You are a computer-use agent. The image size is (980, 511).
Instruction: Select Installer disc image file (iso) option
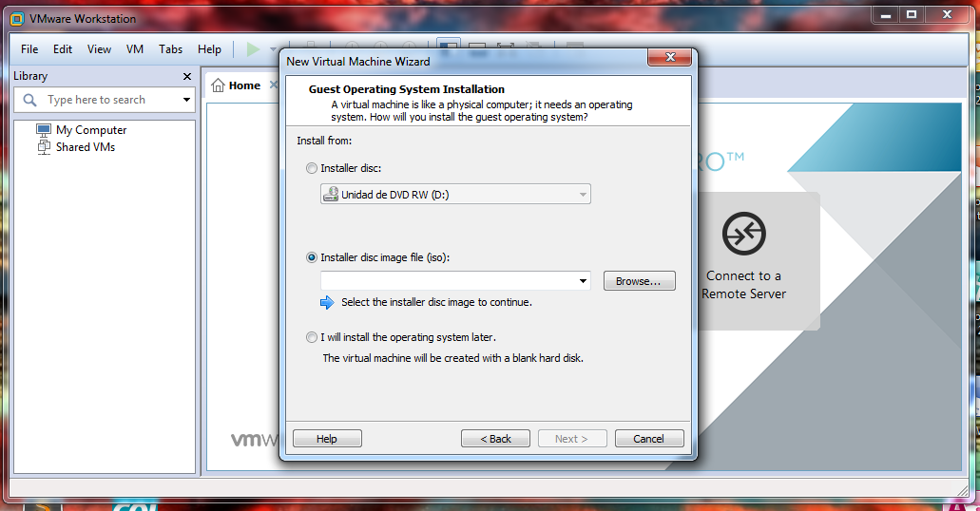(311, 257)
